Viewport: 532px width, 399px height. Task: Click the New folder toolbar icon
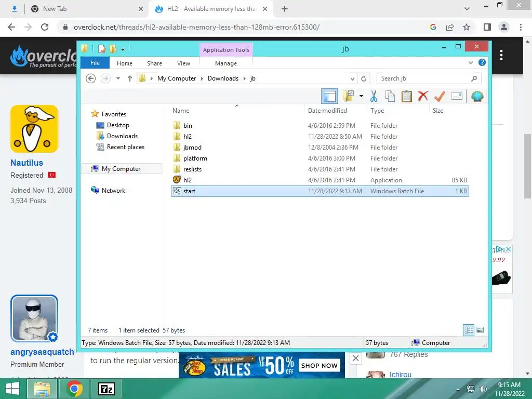point(349,96)
